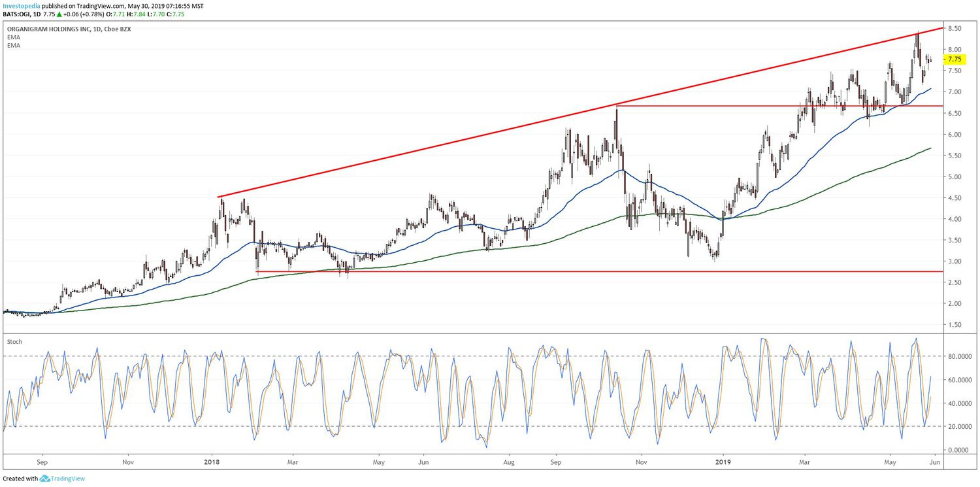Click the 6.00 price axis label

point(954,135)
